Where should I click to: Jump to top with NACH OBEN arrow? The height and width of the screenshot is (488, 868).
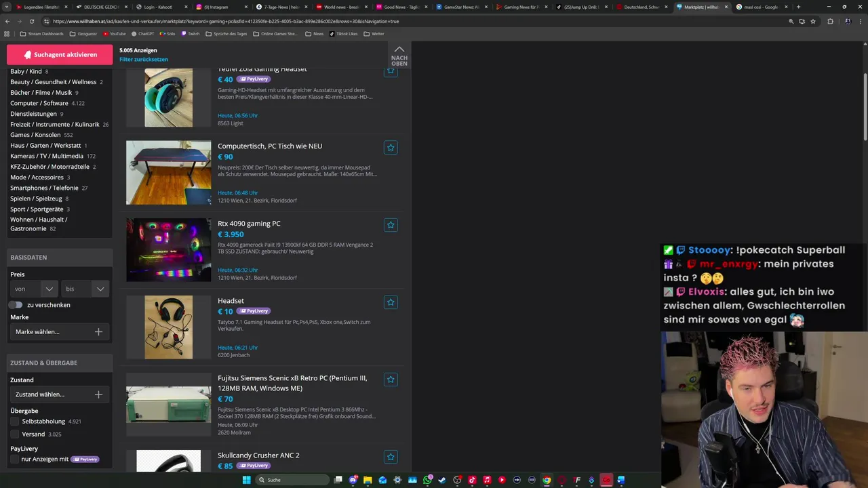399,56
